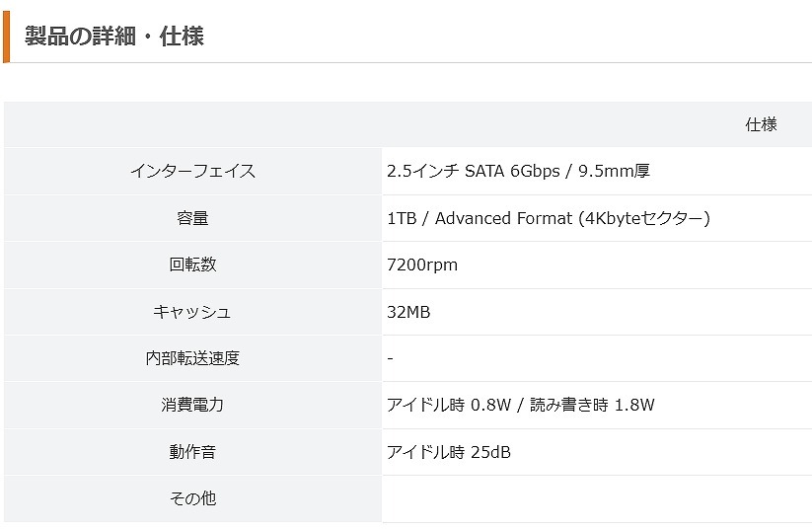Click the 製品の詳細・仕様 section heading
The image size is (812, 530).
pos(113,37)
